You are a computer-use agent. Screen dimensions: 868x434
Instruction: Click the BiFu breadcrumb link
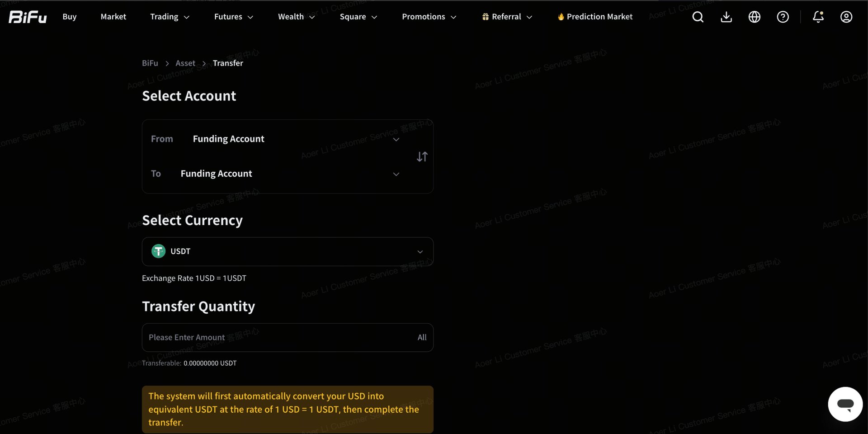tap(150, 63)
